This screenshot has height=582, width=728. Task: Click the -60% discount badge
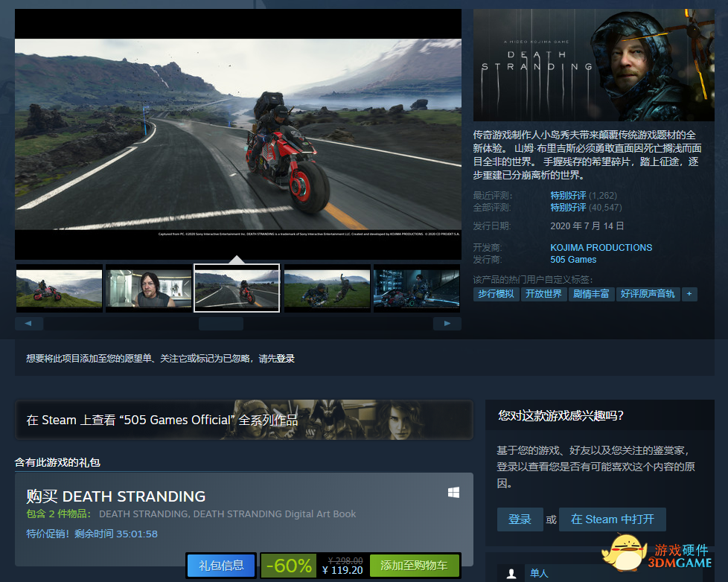click(289, 566)
